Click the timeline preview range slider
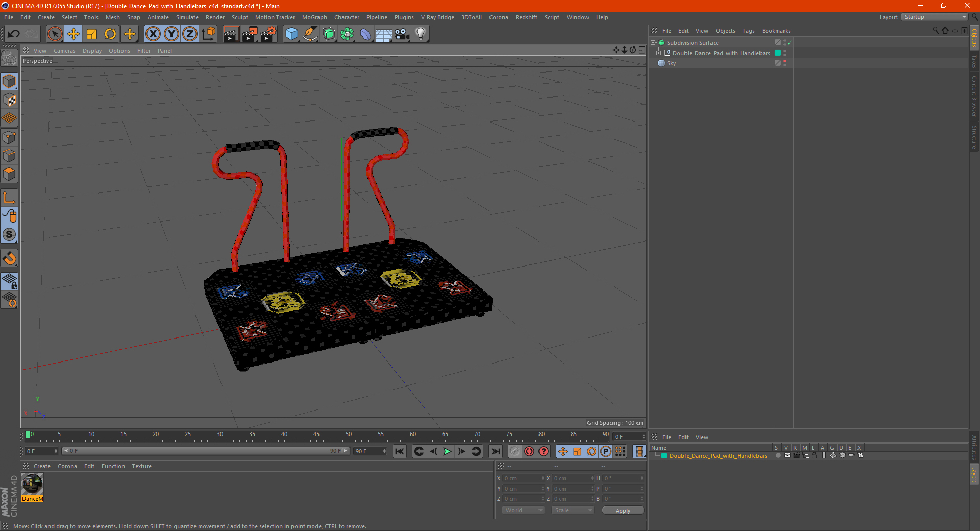Screen dimensions: 980x531 click(x=206, y=451)
